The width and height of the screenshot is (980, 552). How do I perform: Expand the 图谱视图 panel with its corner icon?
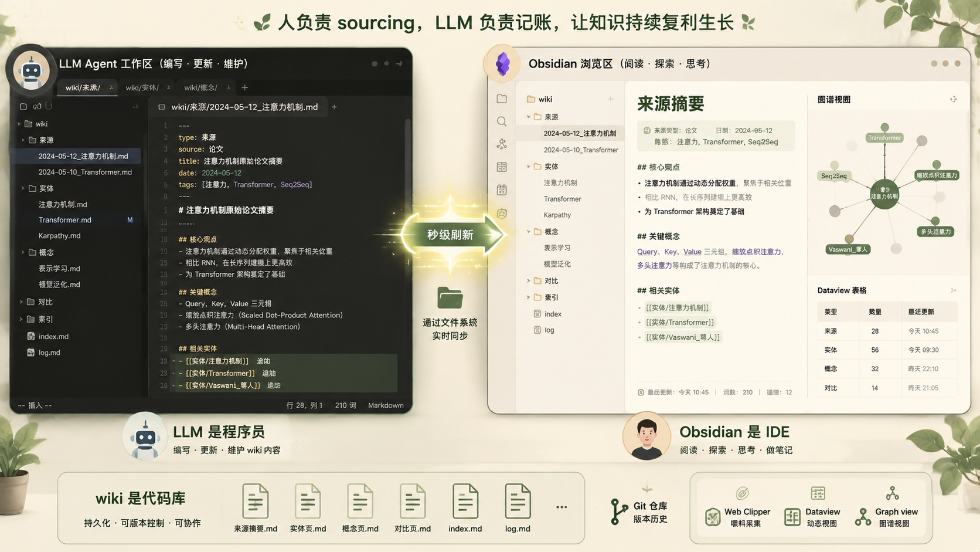click(x=954, y=99)
